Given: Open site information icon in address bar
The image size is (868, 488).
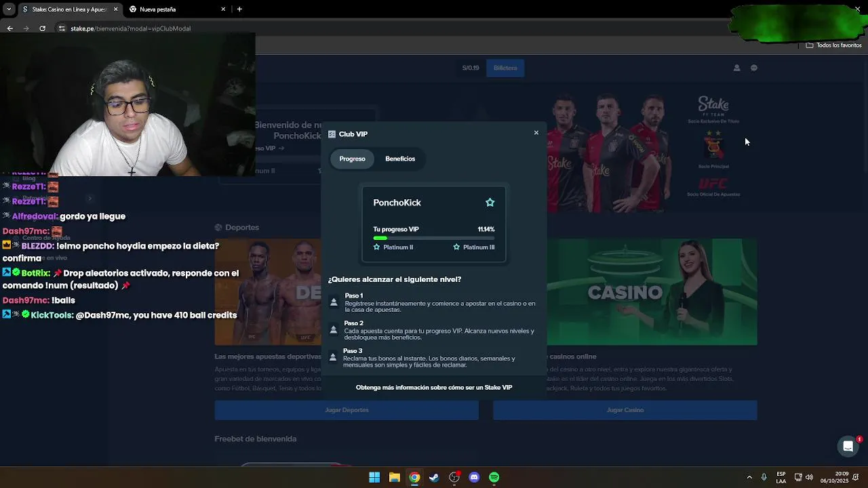Looking at the screenshot, I should (x=62, y=28).
